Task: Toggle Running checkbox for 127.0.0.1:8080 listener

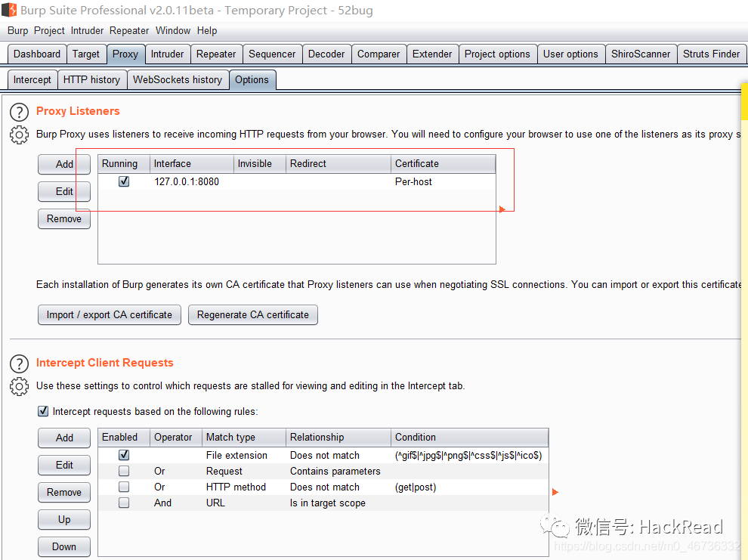Action: 124,181
